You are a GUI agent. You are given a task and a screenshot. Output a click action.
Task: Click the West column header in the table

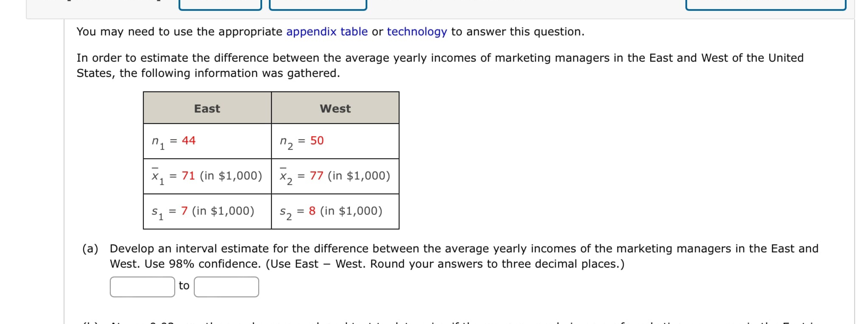point(335,108)
